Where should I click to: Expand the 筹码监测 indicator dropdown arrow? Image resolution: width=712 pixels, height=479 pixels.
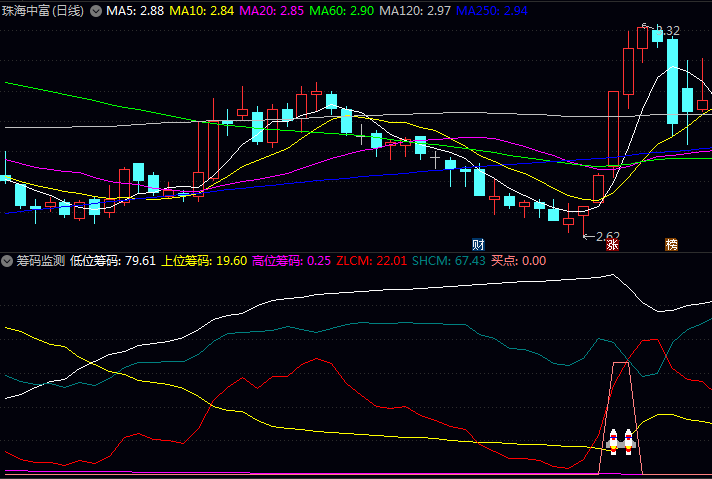(8, 261)
